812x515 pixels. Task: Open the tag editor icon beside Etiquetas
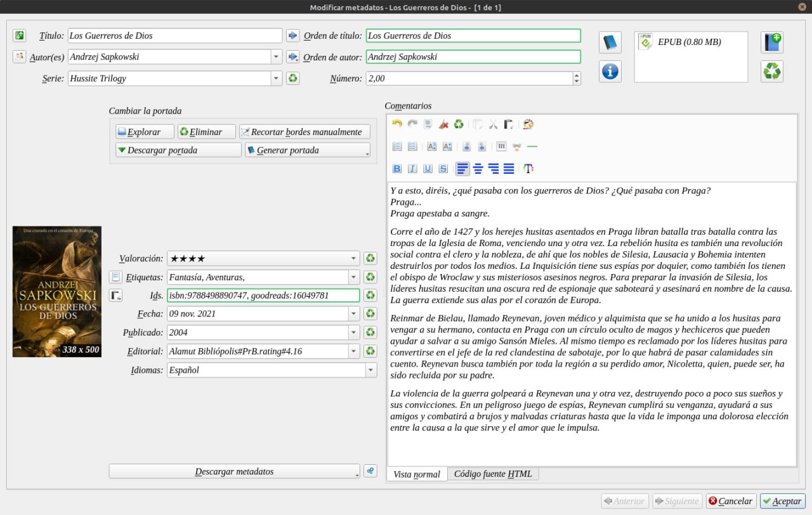click(115, 277)
